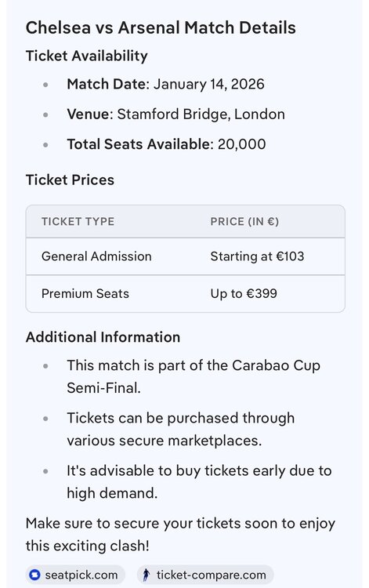Click the Starting at €103 price cell
Screen dimensions: 369x588
click(258, 256)
